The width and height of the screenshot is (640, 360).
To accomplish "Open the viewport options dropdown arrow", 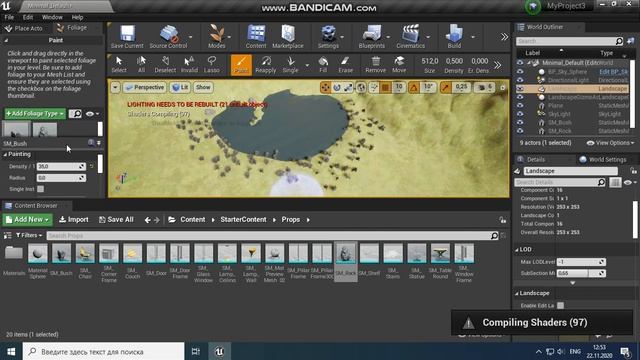I will pyautogui.click(x=116, y=87).
